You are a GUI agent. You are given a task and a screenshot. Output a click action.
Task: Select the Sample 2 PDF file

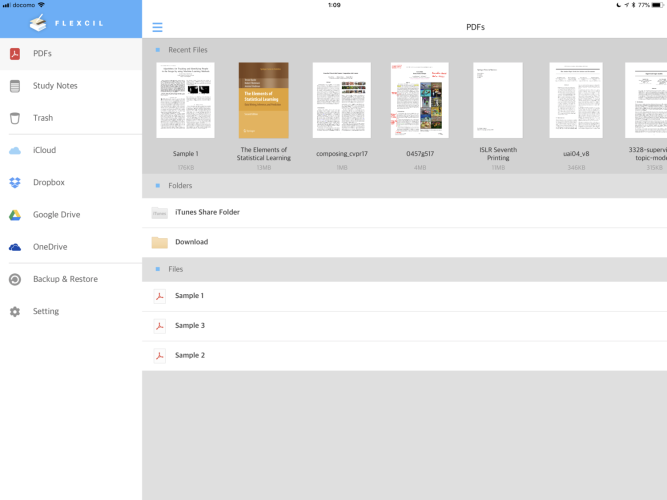[189, 356]
